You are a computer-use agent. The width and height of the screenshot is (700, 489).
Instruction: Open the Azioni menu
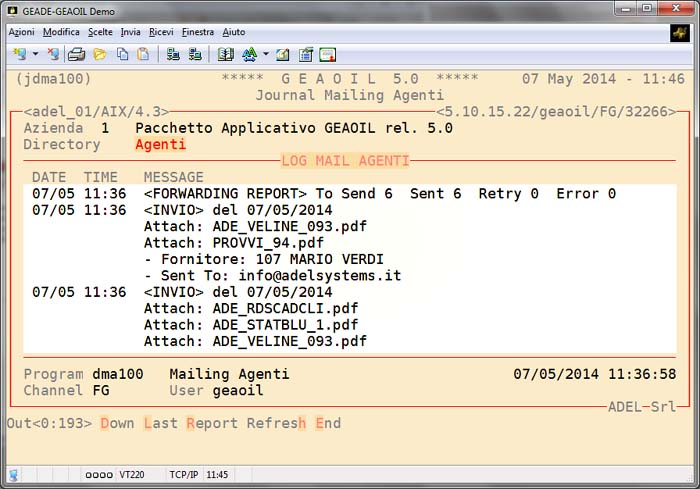pos(21,32)
